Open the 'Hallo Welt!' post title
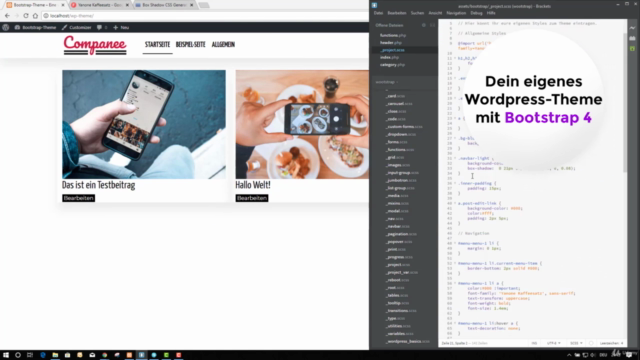 (x=253, y=185)
